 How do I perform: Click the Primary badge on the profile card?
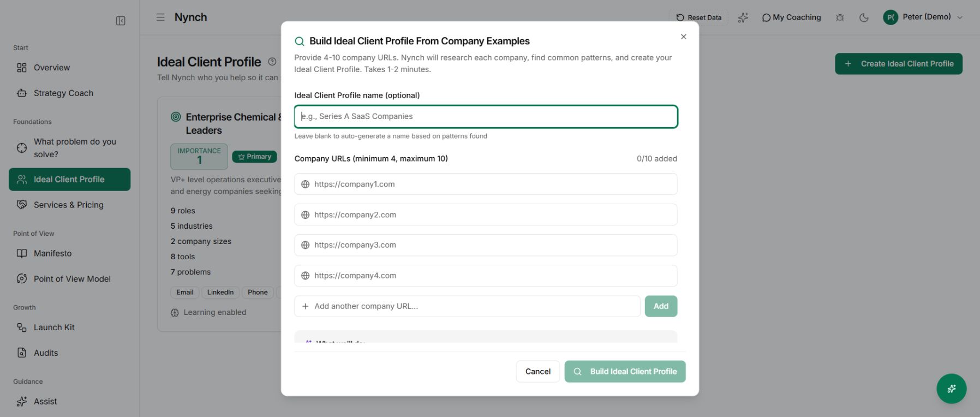(255, 157)
